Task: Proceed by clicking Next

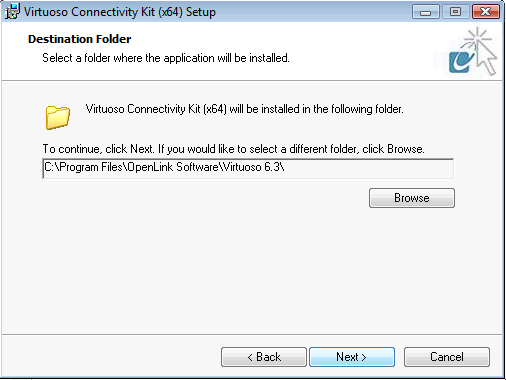Action: tap(352, 357)
